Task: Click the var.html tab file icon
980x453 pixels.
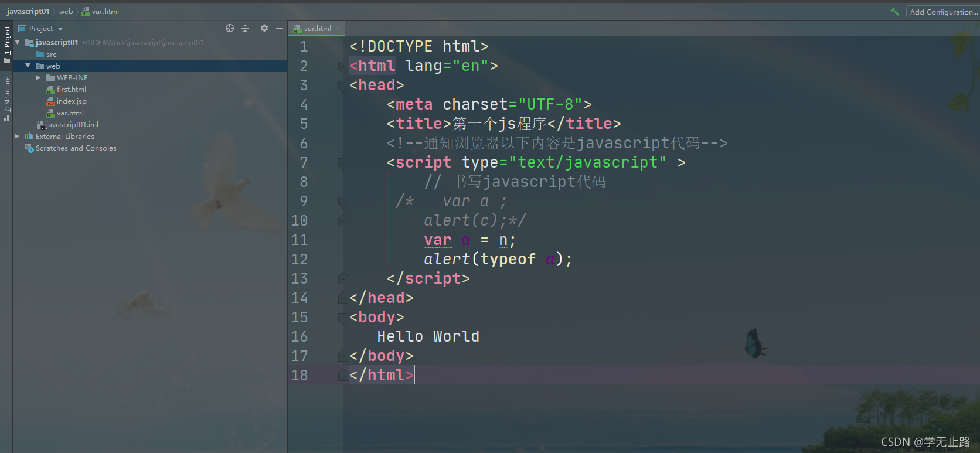Action: (x=297, y=28)
